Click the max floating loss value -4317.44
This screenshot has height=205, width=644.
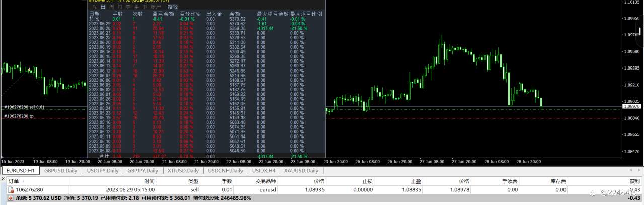tap(265, 28)
